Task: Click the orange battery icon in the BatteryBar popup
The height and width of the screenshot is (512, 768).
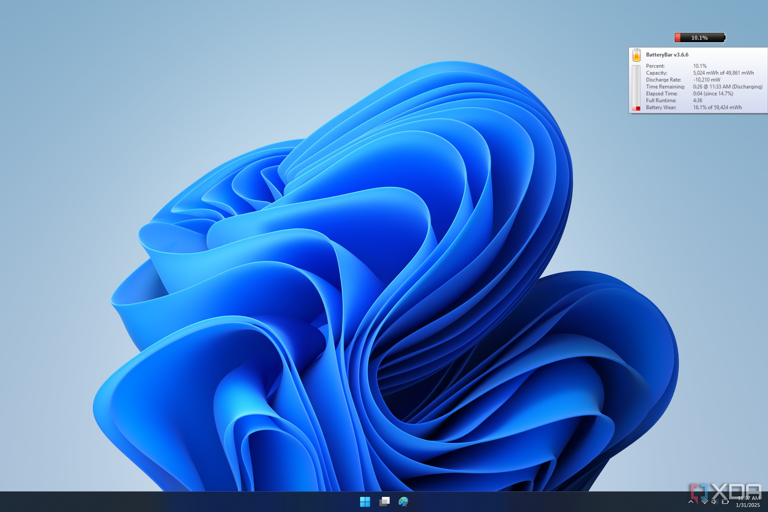Action: tap(636, 56)
